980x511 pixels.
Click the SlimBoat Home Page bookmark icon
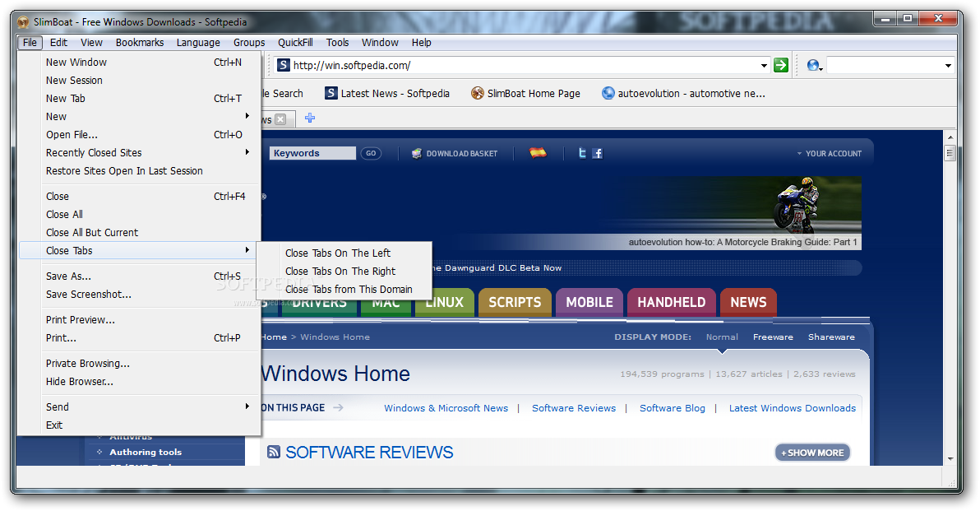(478, 93)
